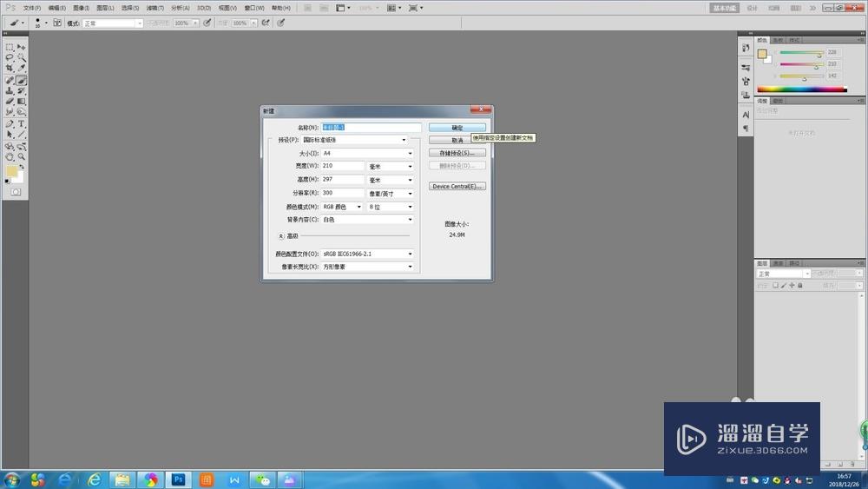Open the Size dropdown showing A4
Image resolution: width=868 pixels, height=489 pixels.
pos(367,154)
